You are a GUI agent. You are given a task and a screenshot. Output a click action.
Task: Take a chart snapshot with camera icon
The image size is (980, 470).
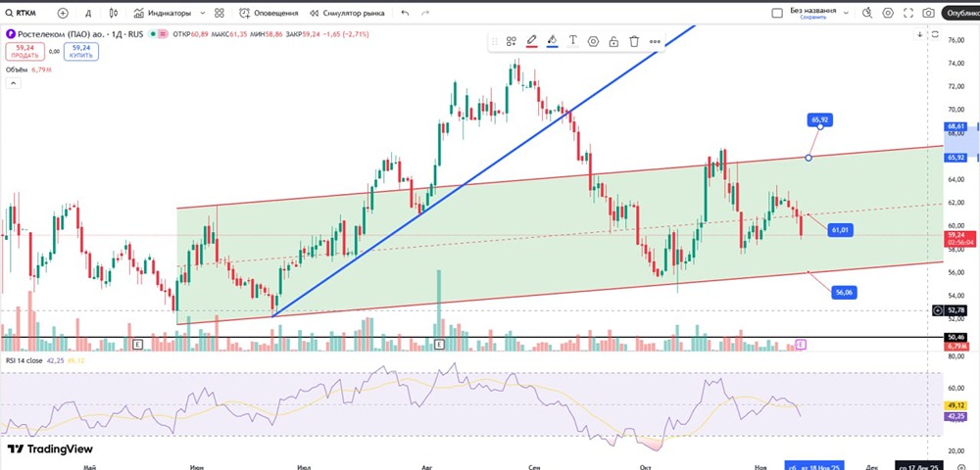[x=929, y=13]
